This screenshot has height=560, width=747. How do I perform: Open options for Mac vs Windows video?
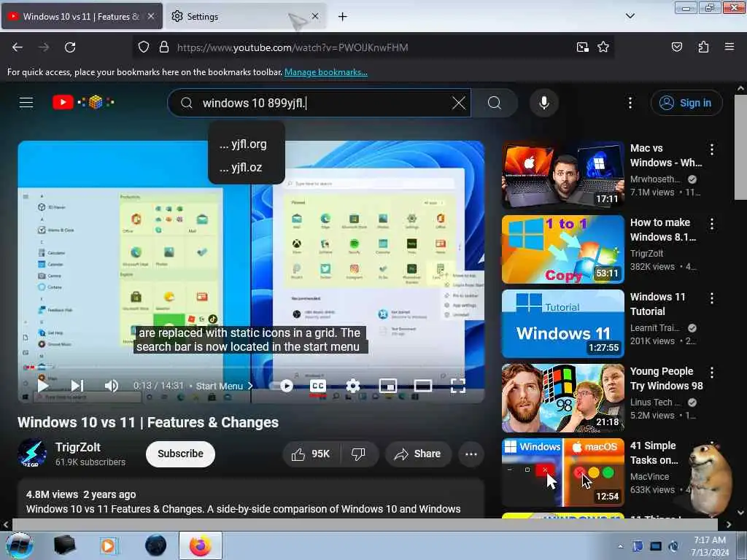pyautogui.click(x=712, y=149)
